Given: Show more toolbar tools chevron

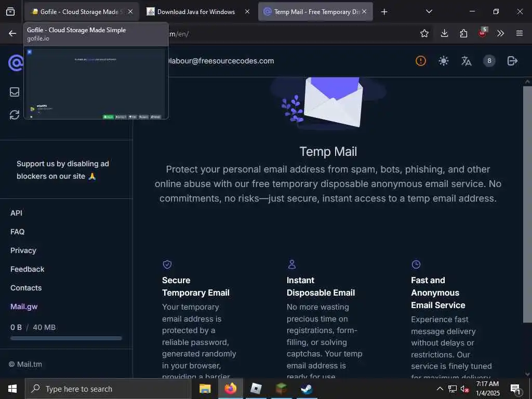Looking at the screenshot, I should click(x=500, y=33).
